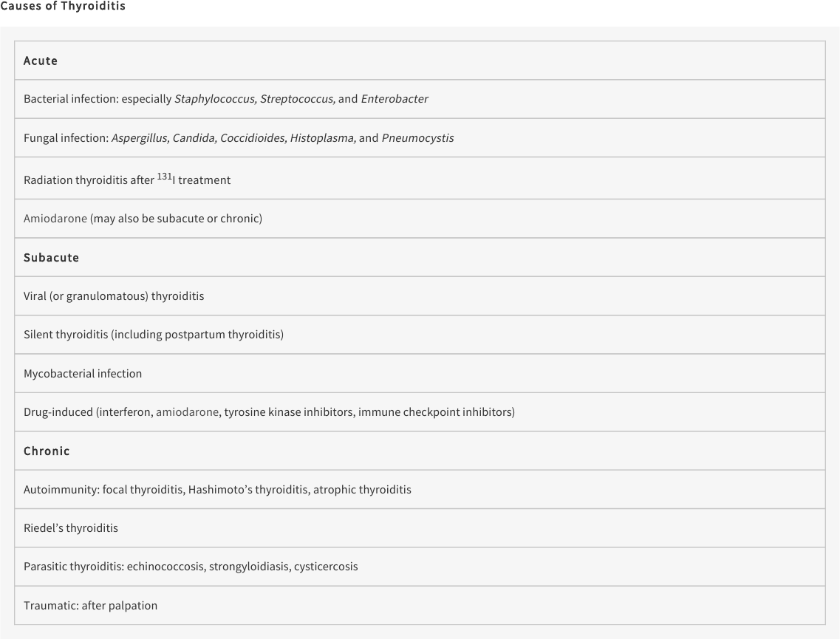Click the Fungal infection row

(x=420, y=137)
